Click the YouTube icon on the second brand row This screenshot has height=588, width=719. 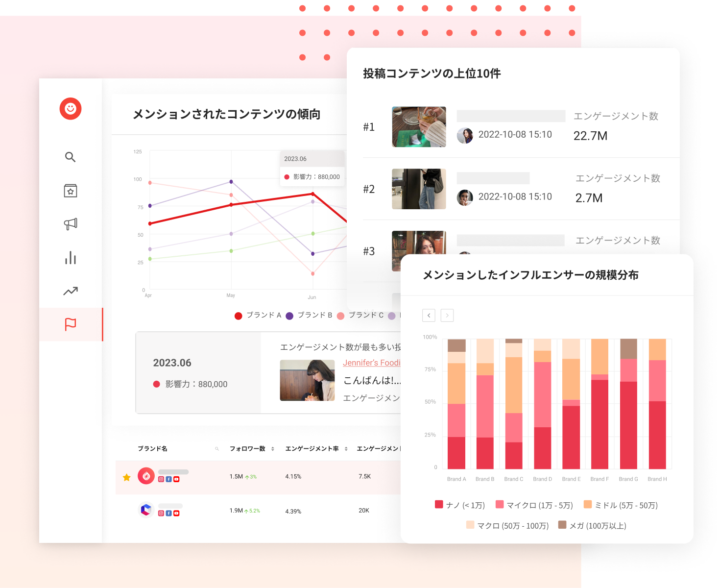coord(176,513)
